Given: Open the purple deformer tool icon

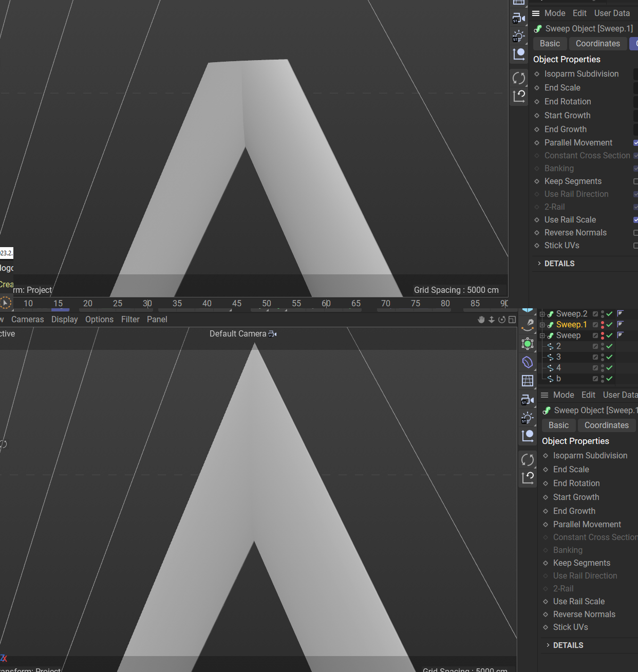Looking at the screenshot, I should [528, 362].
